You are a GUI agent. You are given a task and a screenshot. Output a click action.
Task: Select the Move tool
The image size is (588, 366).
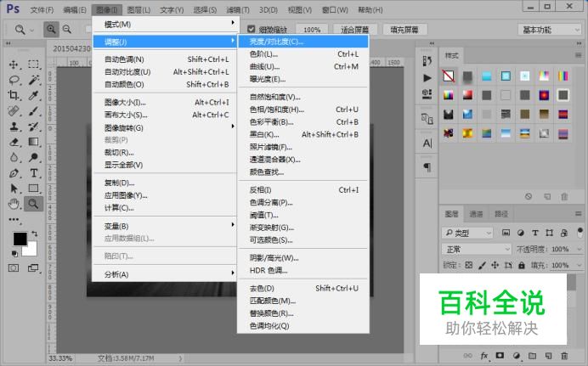[14, 65]
